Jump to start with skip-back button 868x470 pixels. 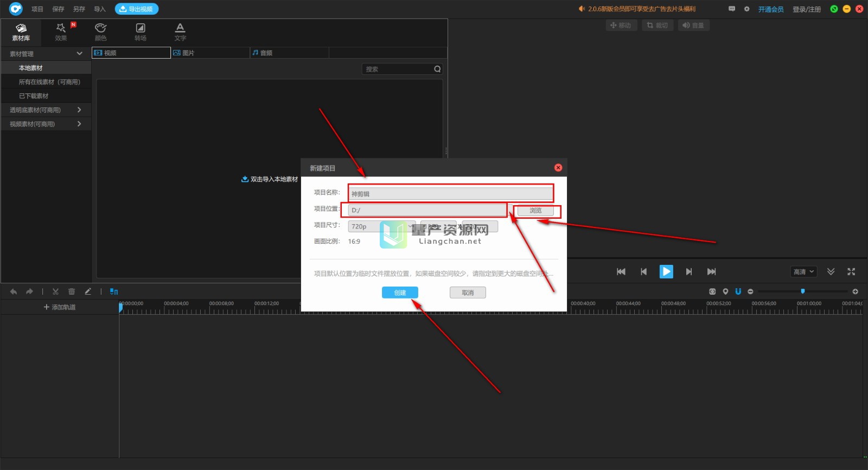621,271
